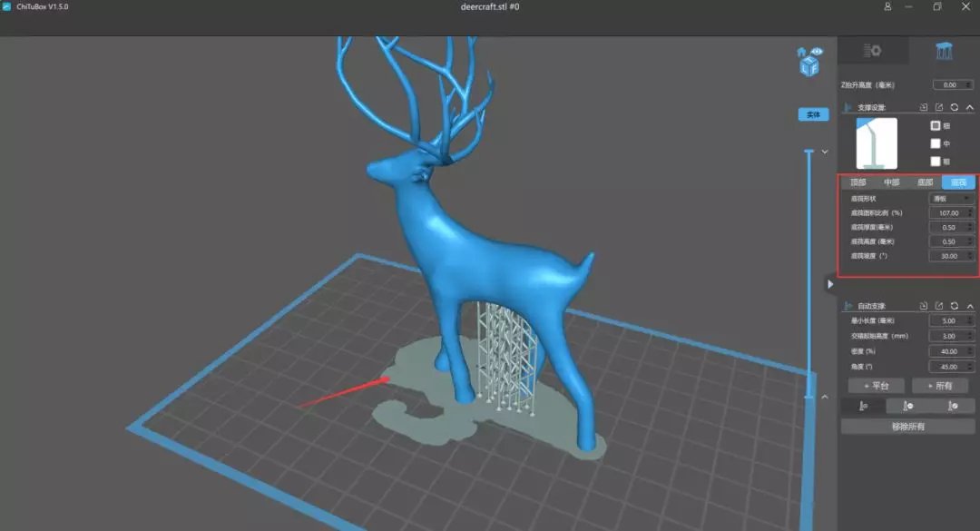
Task: Click the 实体 solid view button
Action: (813, 114)
